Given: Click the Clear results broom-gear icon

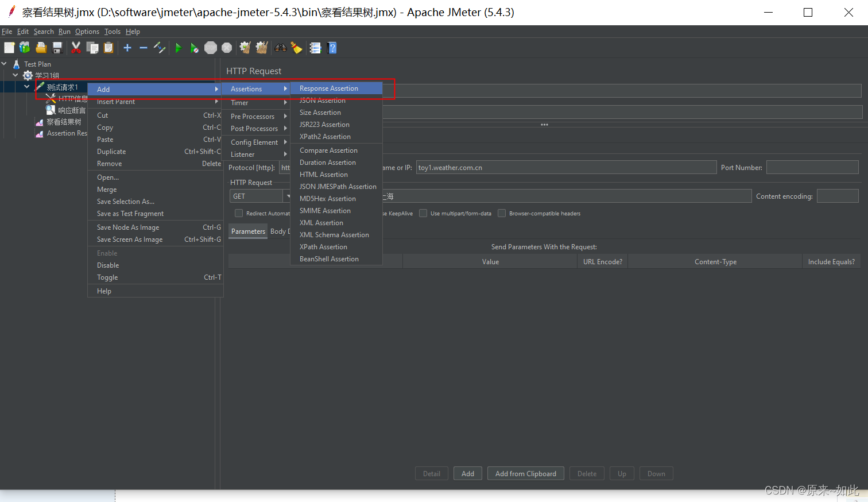Looking at the screenshot, I should tap(245, 48).
